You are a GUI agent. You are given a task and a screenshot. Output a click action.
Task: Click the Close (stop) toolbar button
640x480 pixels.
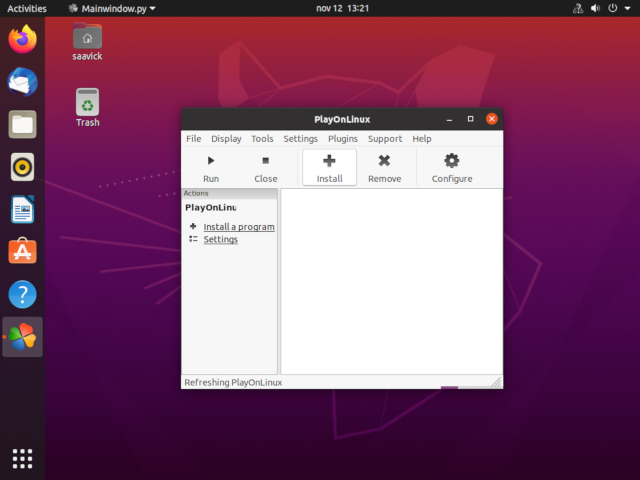point(266,168)
